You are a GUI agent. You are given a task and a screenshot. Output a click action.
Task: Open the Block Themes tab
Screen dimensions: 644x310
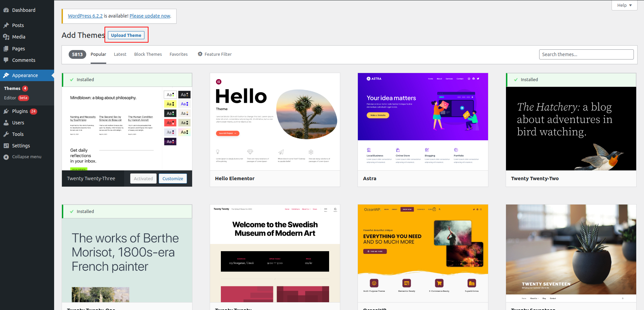pyautogui.click(x=148, y=54)
